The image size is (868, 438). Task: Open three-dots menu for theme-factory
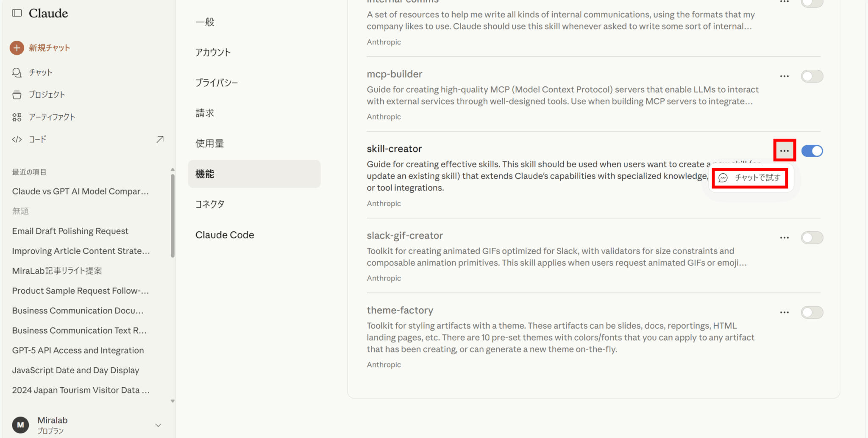[784, 312]
